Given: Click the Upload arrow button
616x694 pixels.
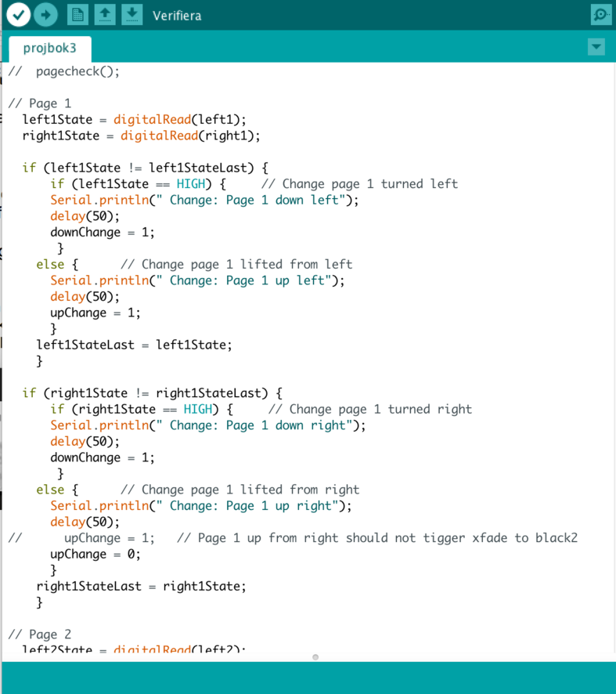Looking at the screenshot, I should tap(46, 14).
